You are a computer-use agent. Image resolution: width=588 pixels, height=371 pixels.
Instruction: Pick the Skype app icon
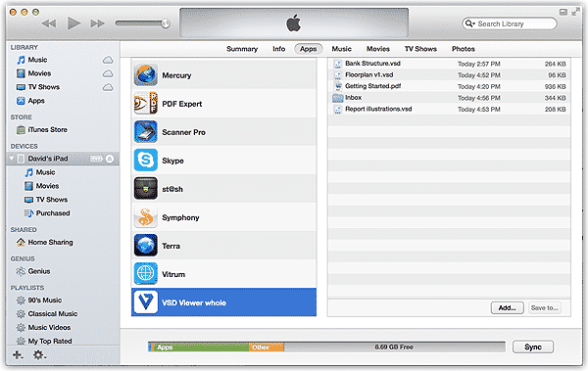[145, 161]
